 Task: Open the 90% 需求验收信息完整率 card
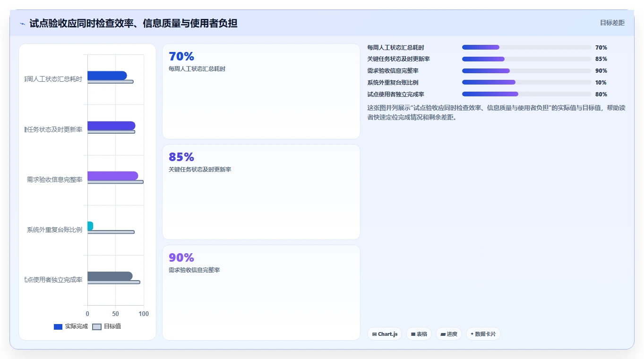point(261,292)
